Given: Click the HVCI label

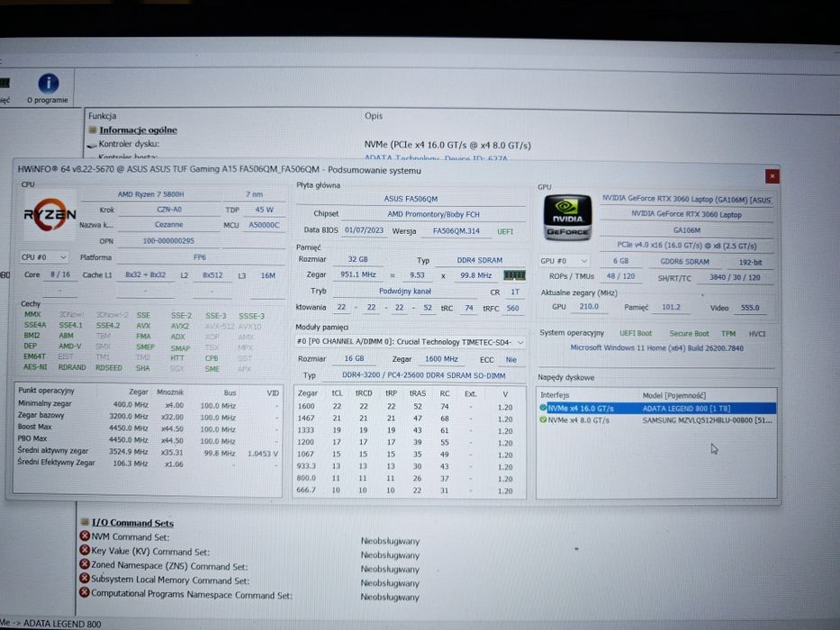Looking at the screenshot, I should [757, 334].
